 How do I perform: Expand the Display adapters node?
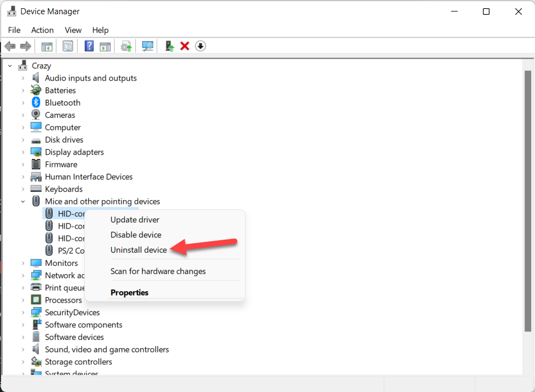click(23, 152)
